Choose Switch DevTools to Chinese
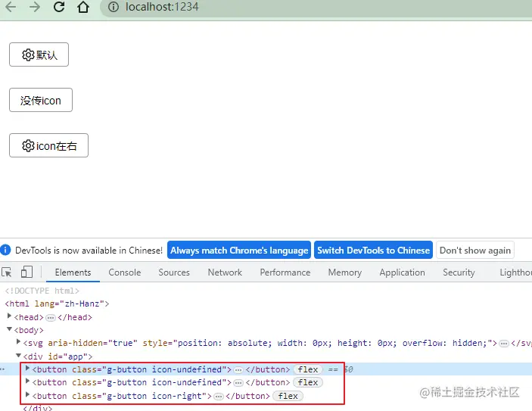This screenshot has width=532, height=411. point(373,250)
